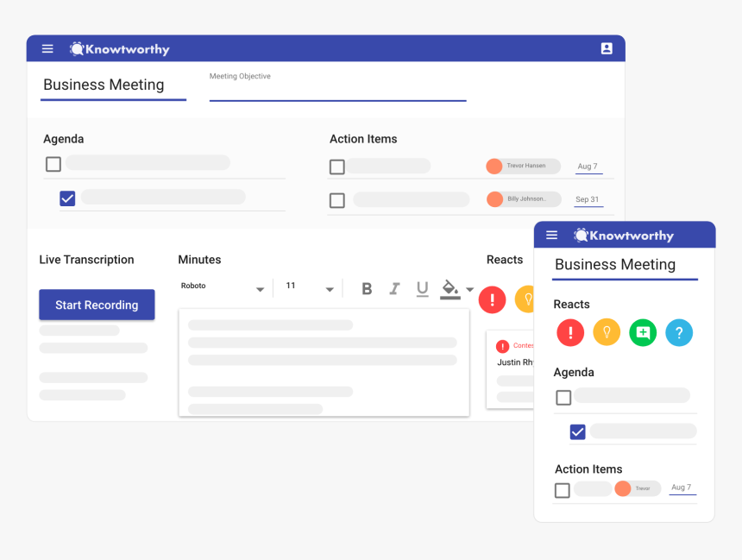Apply italic formatting in Minutes toolbar
This screenshot has width=742, height=560.
click(394, 289)
